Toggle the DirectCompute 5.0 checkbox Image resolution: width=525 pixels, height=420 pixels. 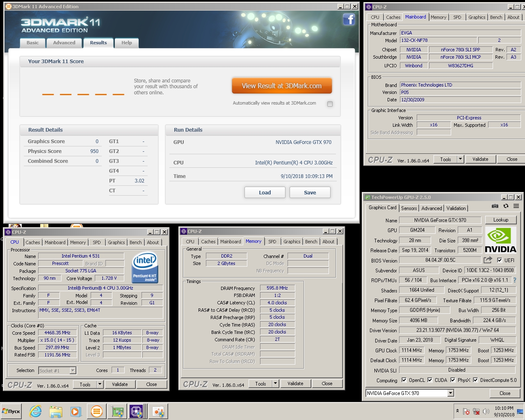click(475, 380)
